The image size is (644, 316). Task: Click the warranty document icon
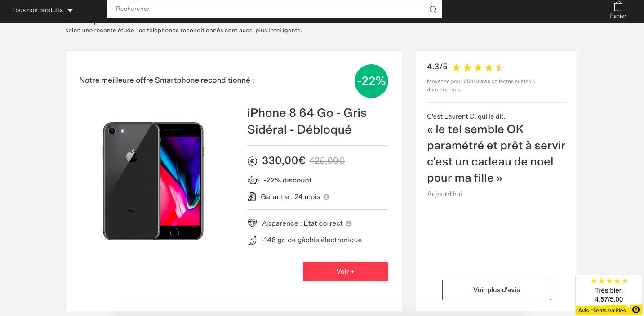(252, 197)
